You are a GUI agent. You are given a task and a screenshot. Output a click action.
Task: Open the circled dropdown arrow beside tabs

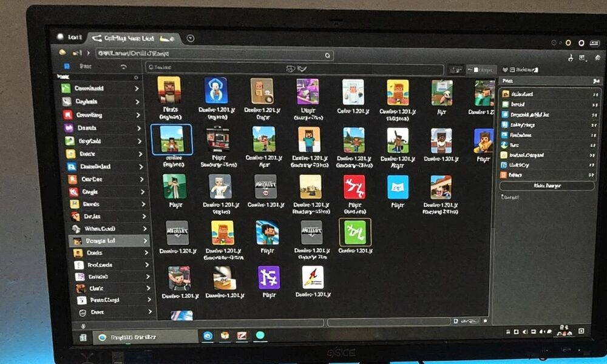(x=191, y=38)
